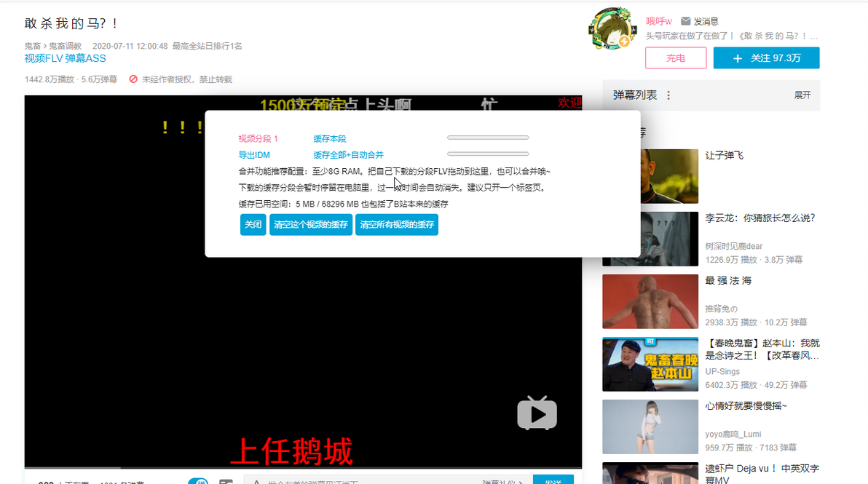Open the 视频FLV link

coord(43,59)
